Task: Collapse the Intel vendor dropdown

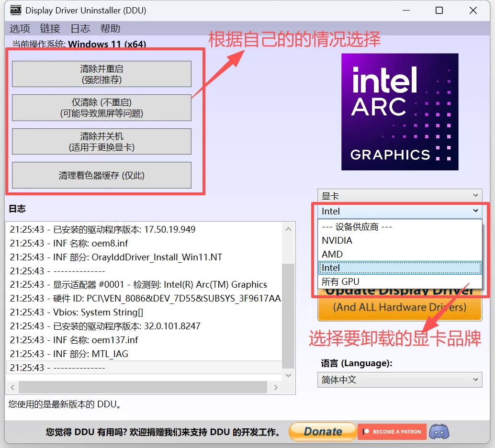Action: tap(400, 211)
